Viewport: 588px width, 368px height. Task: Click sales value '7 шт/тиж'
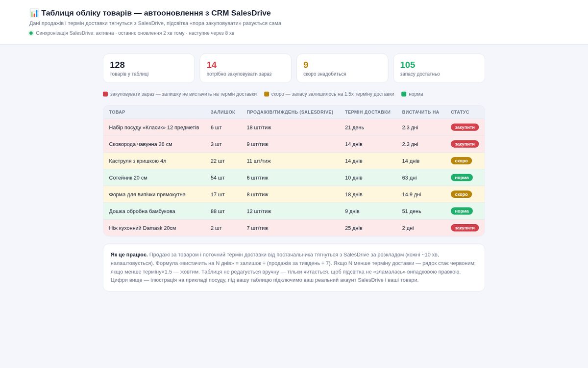(257, 228)
